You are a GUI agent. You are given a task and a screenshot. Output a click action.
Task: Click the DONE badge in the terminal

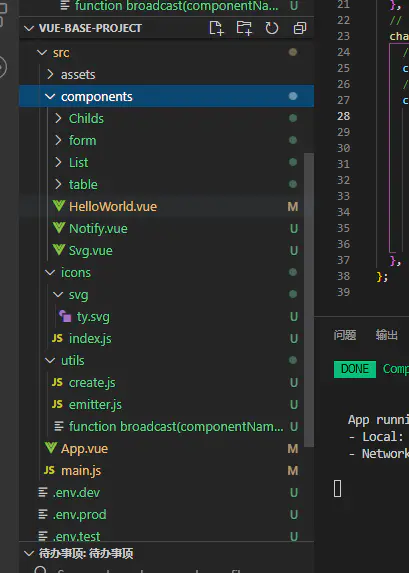coord(355,369)
